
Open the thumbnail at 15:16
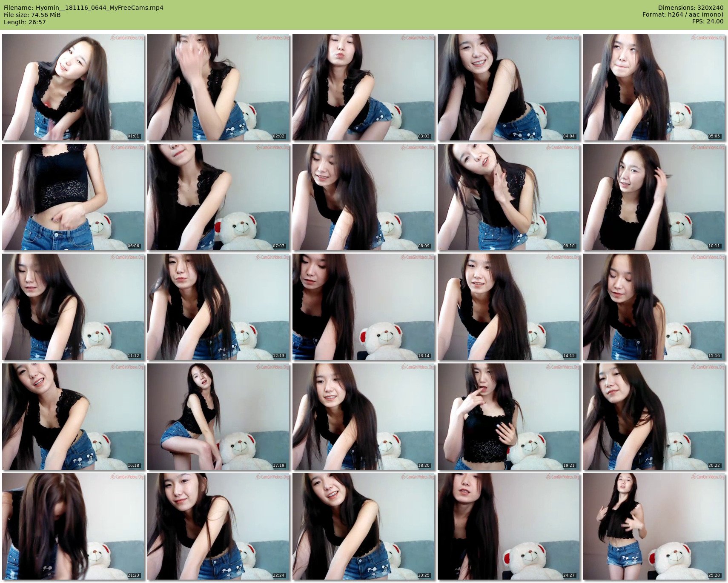tap(653, 307)
